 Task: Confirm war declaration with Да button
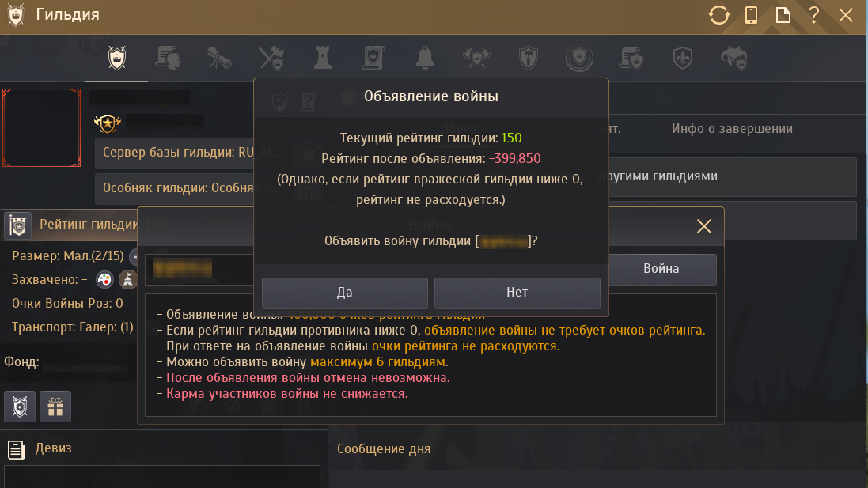click(x=344, y=293)
